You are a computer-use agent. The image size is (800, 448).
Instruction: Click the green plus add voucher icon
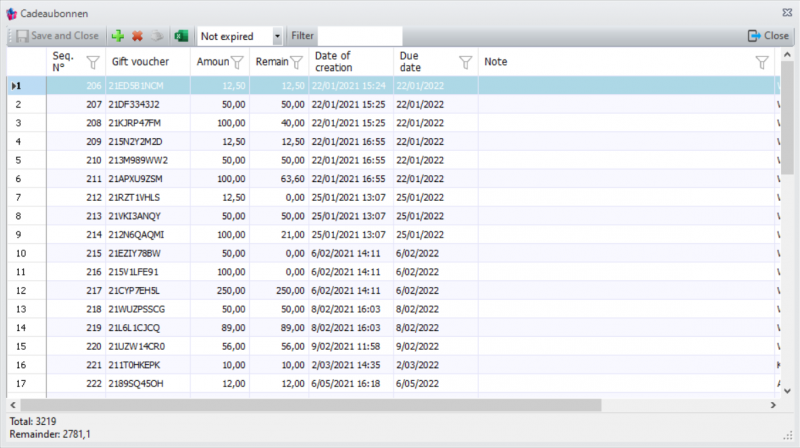tap(118, 36)
